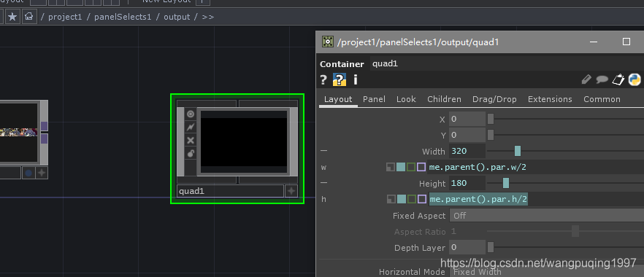
Task: Open the comment speech bubble icon
Action: (x=602, y=79)
